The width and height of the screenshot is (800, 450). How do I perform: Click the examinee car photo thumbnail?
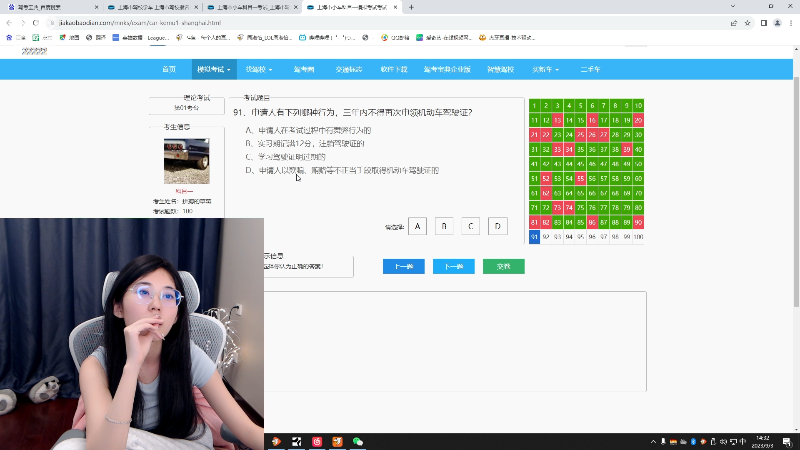point(187,161)
